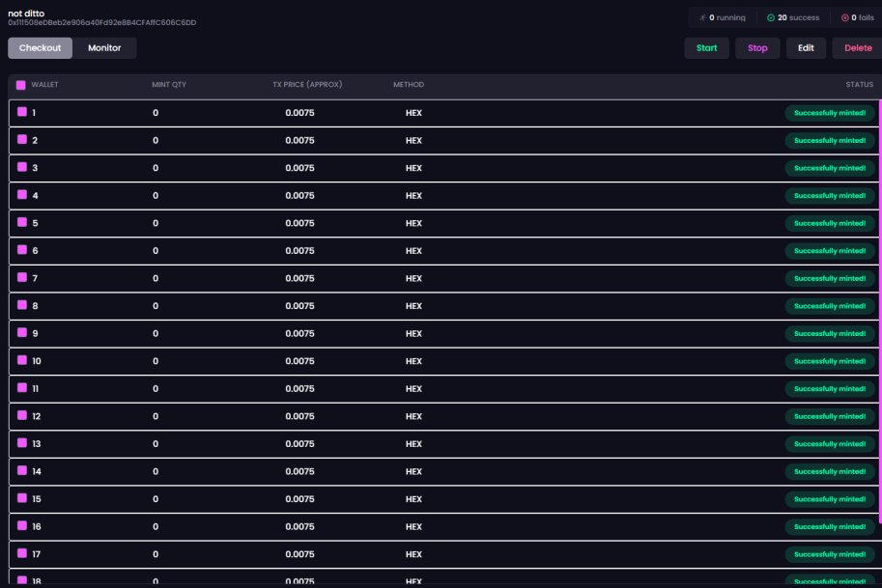The image size is (882, 588).
Task: Click the WALLET column header
Action: [44, 84]
